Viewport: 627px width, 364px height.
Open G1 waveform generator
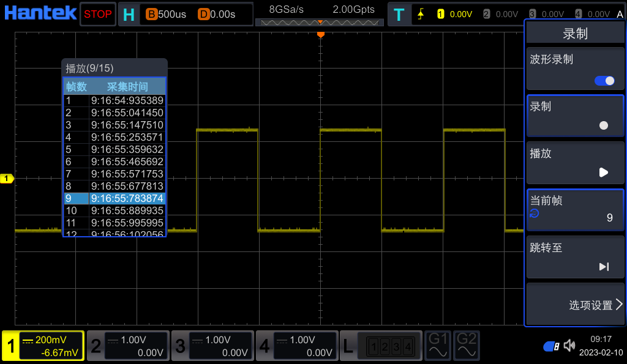pos(438,346)
